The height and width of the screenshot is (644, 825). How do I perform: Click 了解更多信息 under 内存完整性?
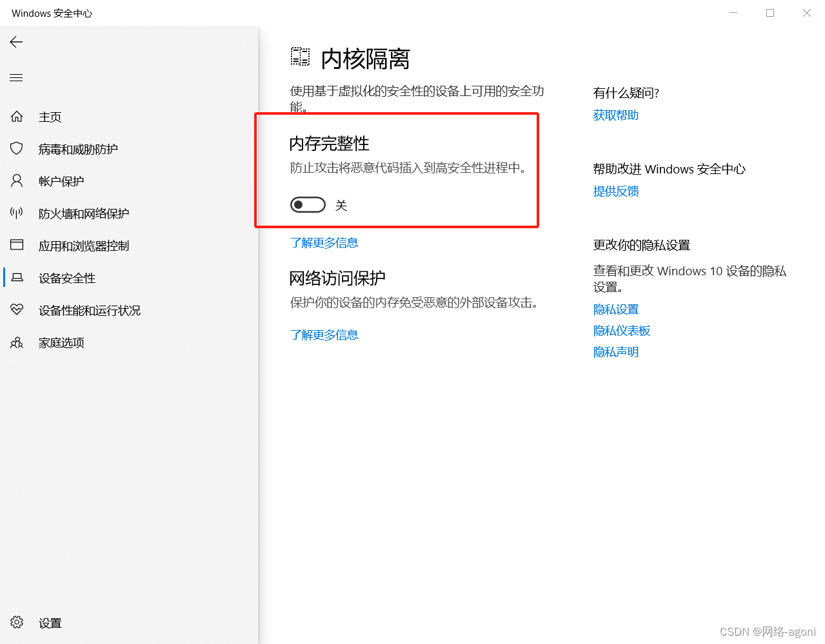tap(324, 243)
